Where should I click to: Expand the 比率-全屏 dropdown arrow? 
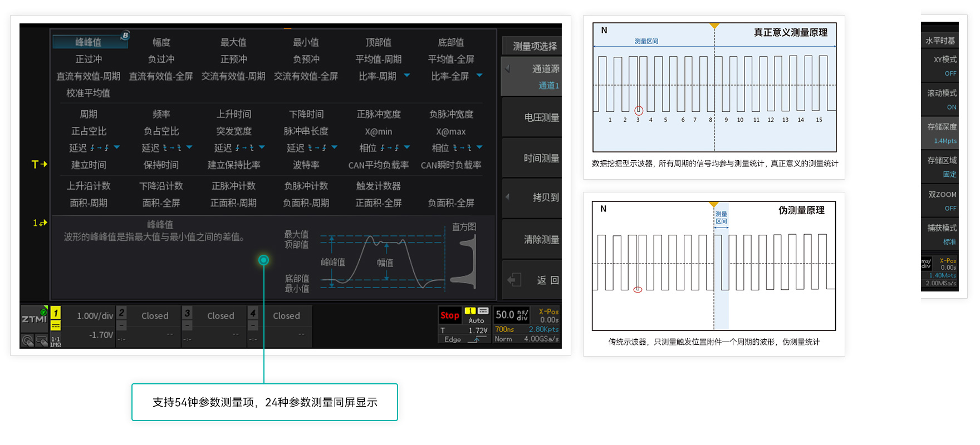479,76
